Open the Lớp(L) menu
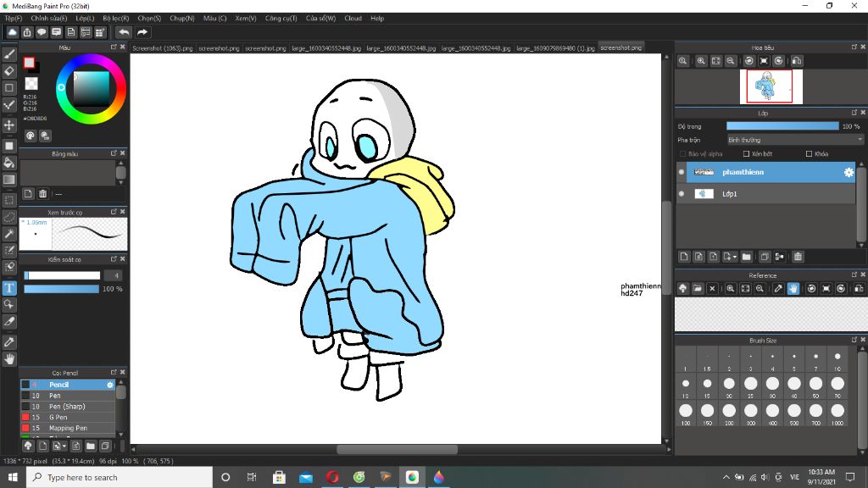The width and height of the screenshot is (868, 488). [85, 19]
